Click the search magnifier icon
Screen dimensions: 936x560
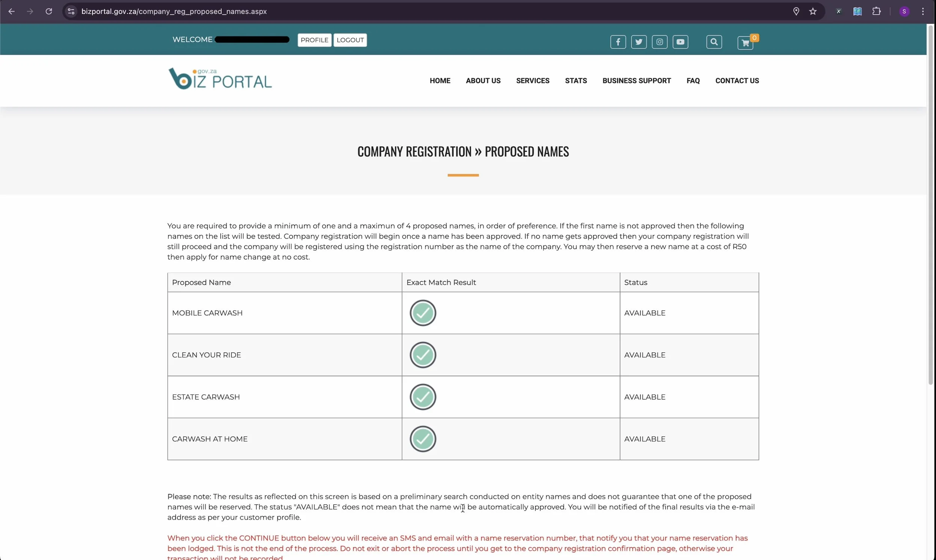point(714,42)
